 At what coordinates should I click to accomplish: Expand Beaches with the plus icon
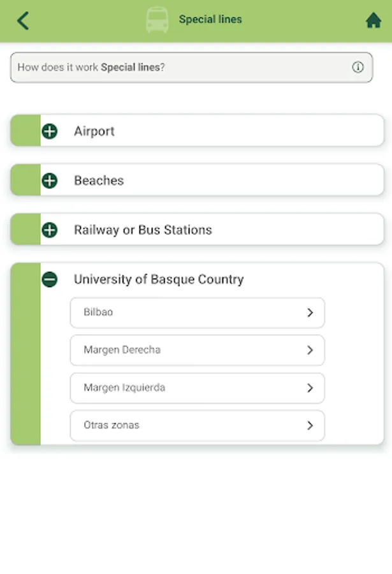tap(50, 180)
